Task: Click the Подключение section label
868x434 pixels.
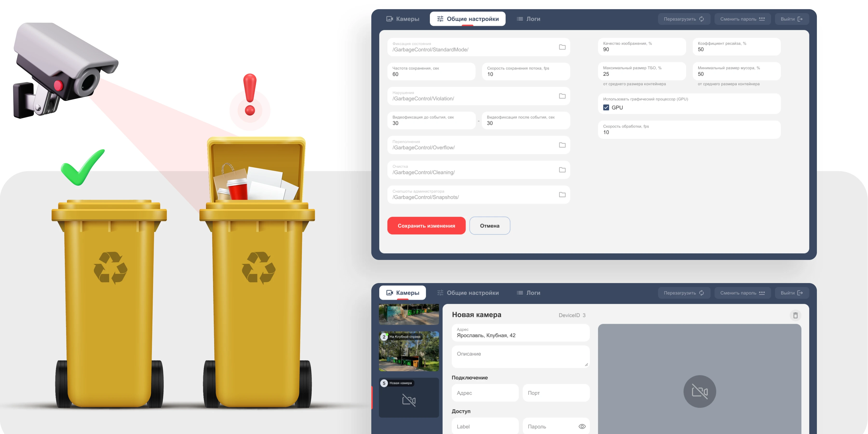Action: click(x=470, y=378)
